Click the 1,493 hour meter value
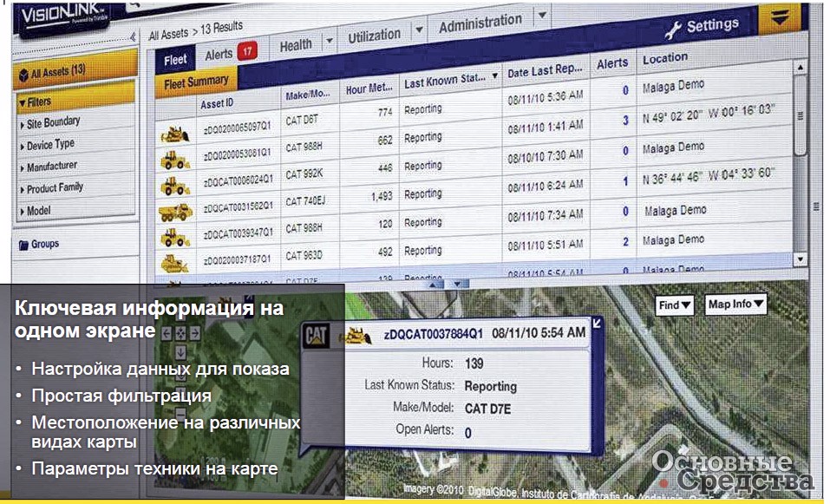This screenshot has width=830, height=504. pos(382,196)
